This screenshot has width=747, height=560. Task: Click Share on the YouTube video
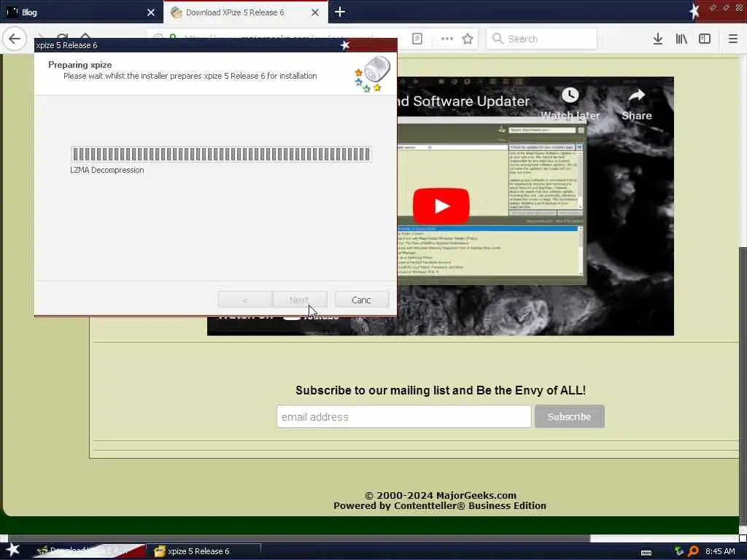coord(636,105)
